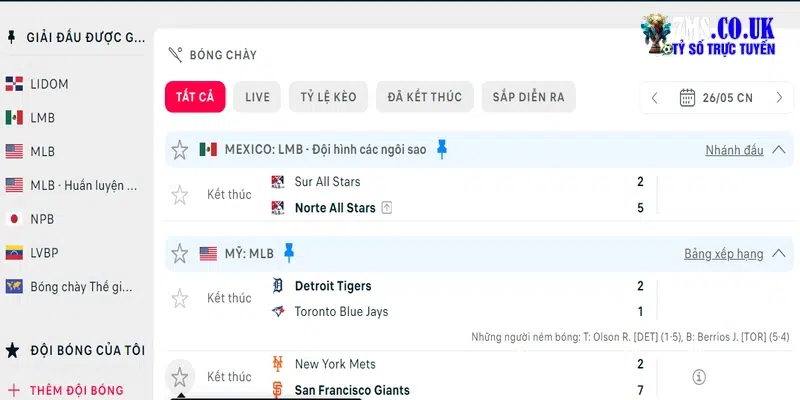Click the Norte All Stars team logo
800x400 pixels.
pyautogui.click(x=278, y=208)
